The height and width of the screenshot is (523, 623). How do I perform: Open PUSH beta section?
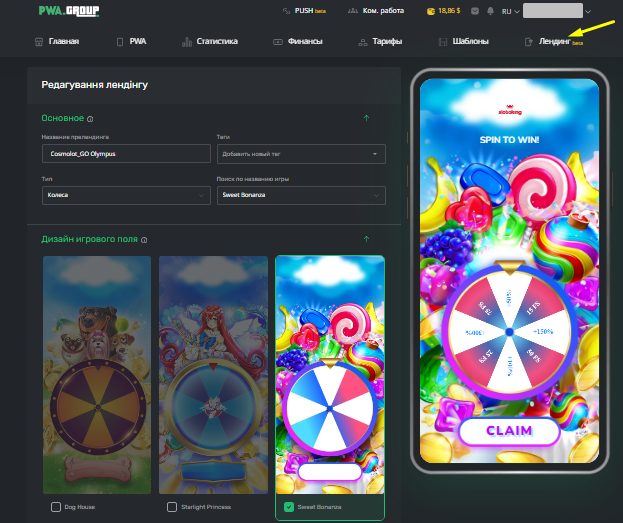click(304, 11)
